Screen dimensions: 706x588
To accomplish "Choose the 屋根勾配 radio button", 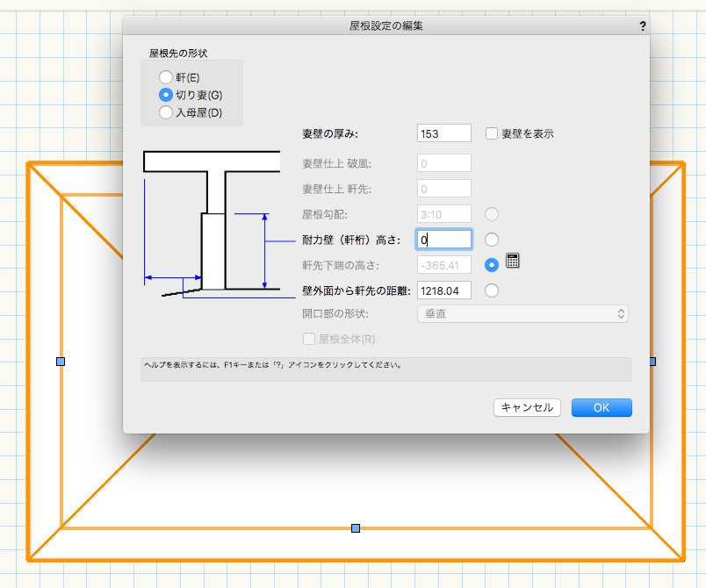I will [x=492, y=214].
